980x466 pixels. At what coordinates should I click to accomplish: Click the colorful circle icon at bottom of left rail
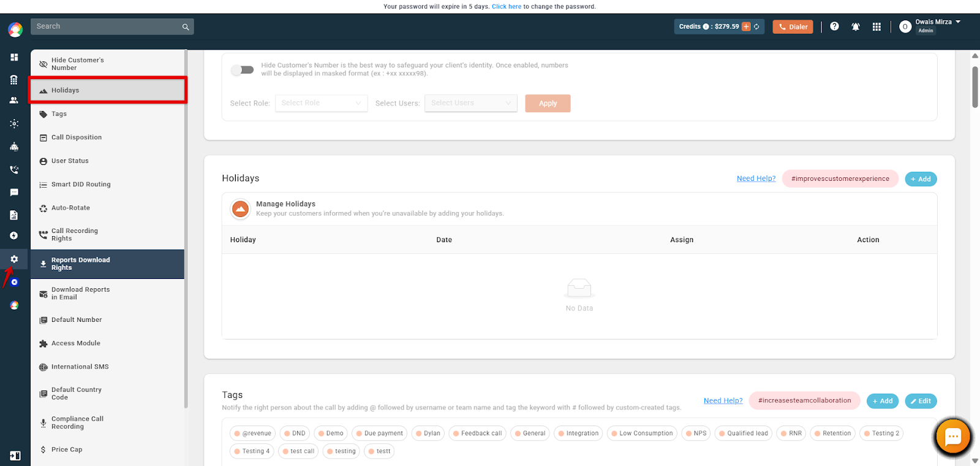click(x=14, y=305)
